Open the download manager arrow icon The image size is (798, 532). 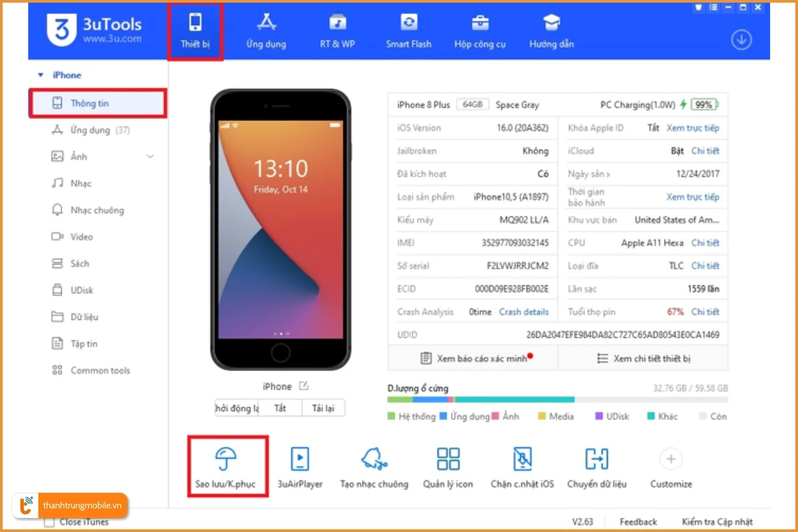[741, 40]
